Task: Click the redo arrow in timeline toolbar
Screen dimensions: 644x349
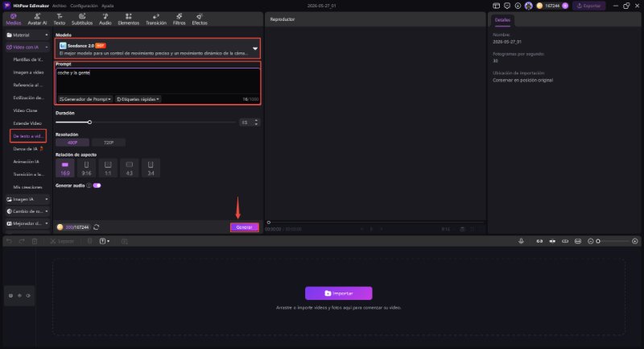Action: [x=22, y=241]
